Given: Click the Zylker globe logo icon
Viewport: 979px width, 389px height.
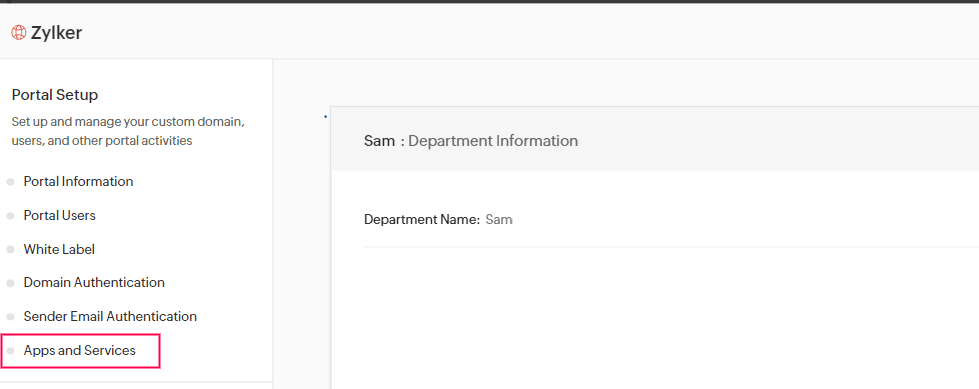Looking at the screenshot, I should pos(19,32).
